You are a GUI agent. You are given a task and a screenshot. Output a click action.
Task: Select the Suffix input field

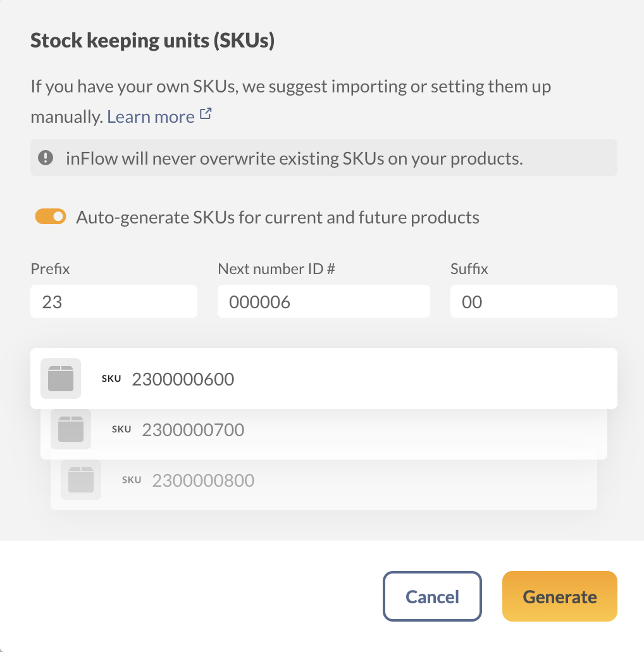coord(533,301)
